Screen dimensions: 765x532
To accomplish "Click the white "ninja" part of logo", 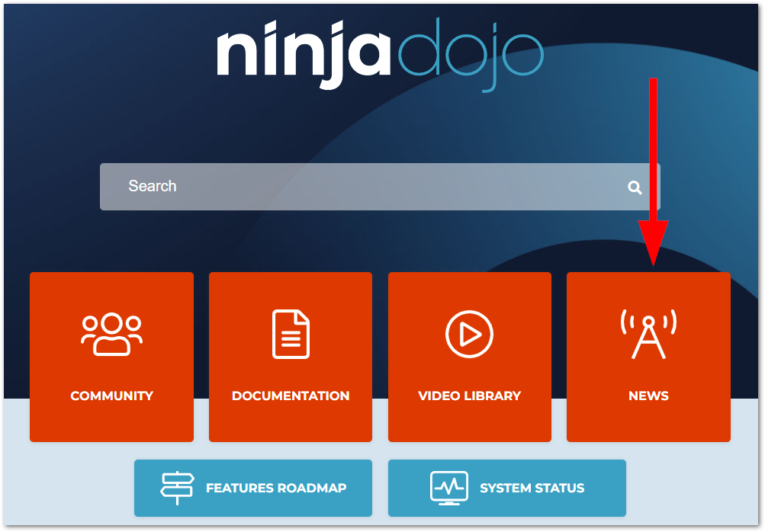I will [x=303, y=53].
